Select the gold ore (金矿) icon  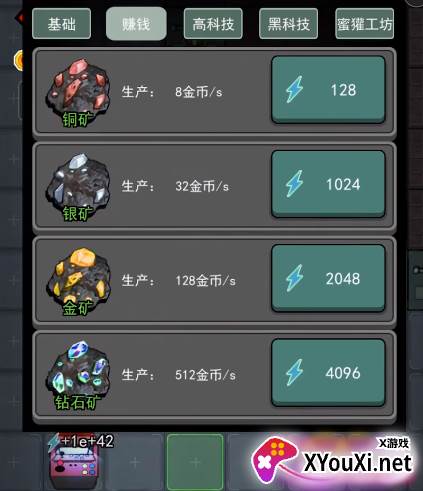coord(78,281)
